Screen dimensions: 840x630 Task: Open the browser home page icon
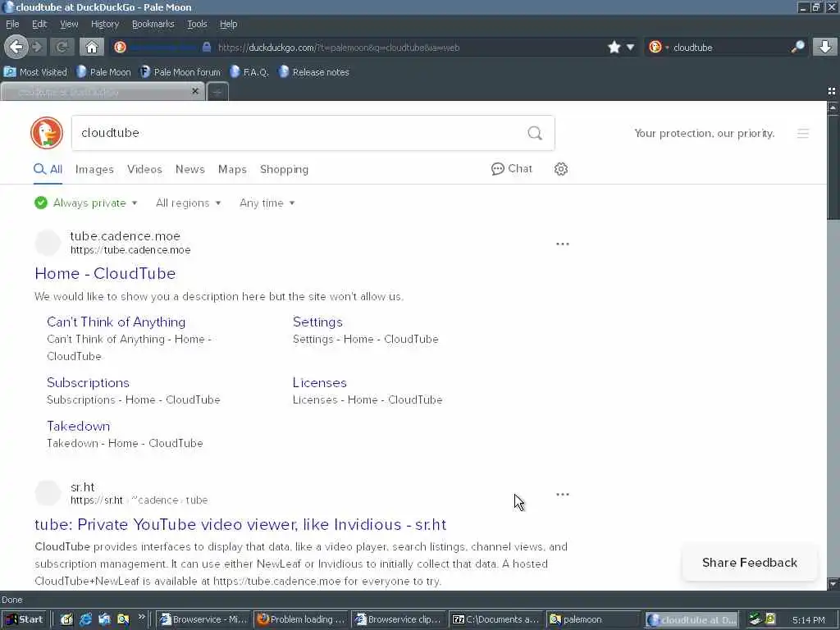[92, 47]
